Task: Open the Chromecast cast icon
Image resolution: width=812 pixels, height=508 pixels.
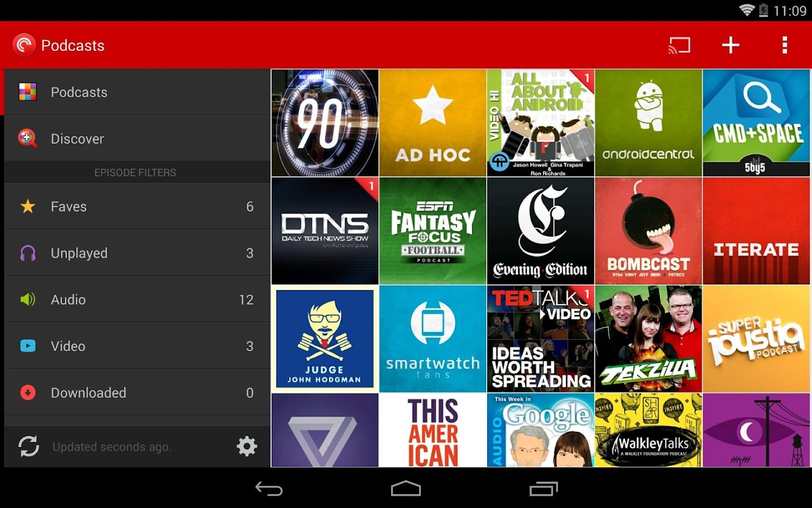Action: (x=679, y=45)
